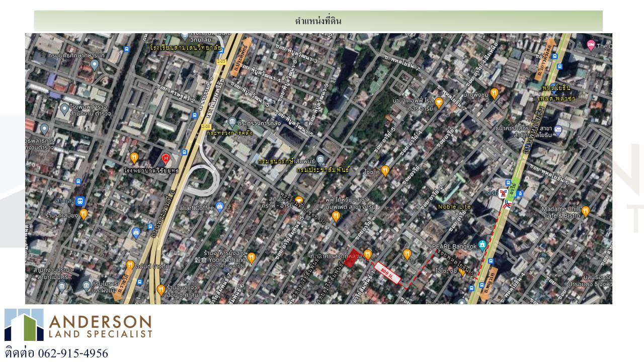The image size is (644, 362).
Task: Select the กรมประชาสัมพันธ์ museum pin
Action: coord(321,160)
